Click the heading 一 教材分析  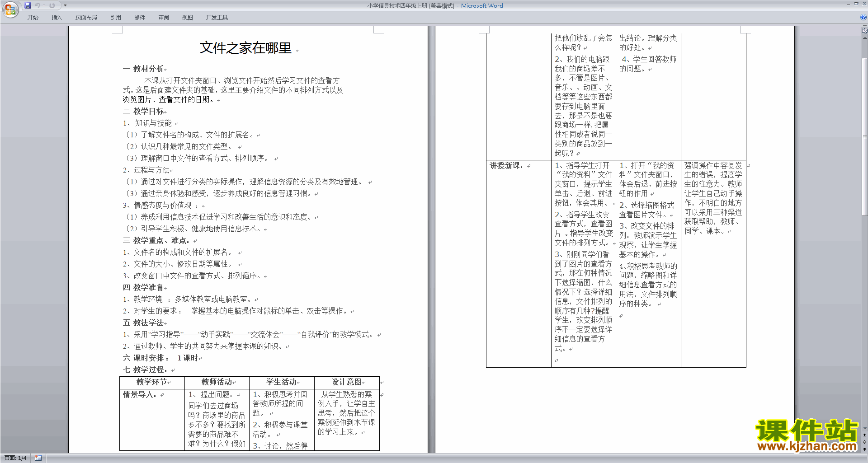point(143,69)
